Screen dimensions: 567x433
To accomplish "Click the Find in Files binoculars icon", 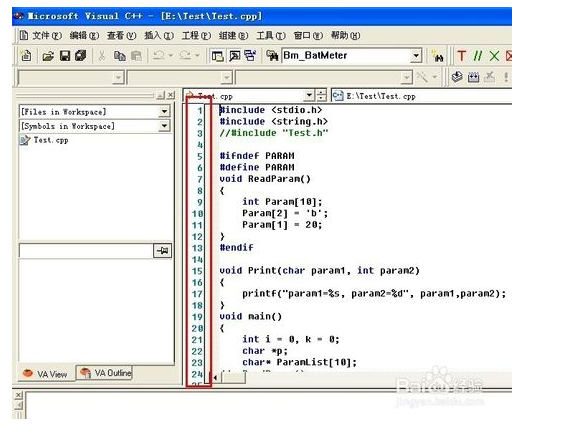I will [x=272, y=56].
